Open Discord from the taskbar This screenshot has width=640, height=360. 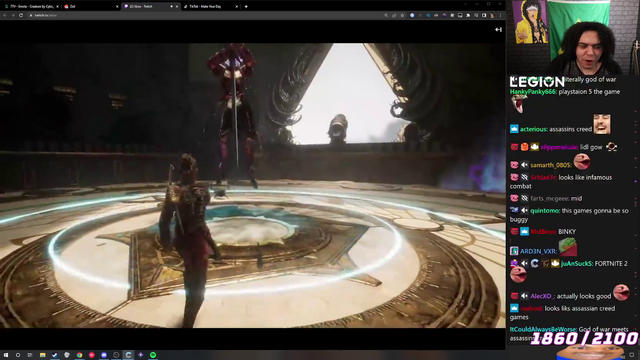tap(104, 355)
